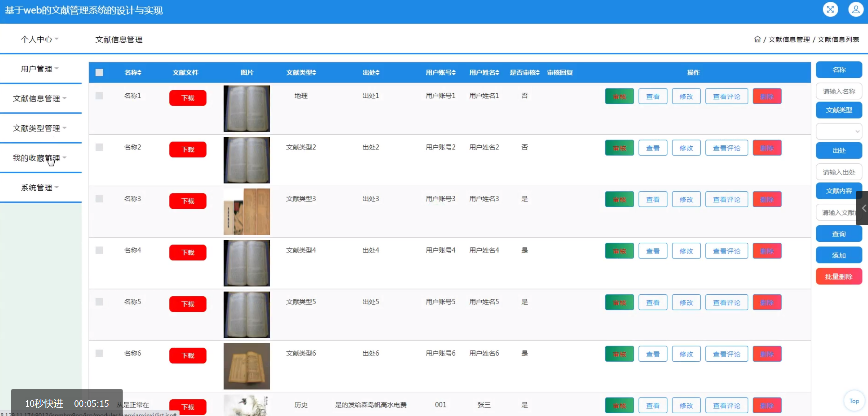
Task: Toggle the select-all checkbox in table header
Action: 99,72
